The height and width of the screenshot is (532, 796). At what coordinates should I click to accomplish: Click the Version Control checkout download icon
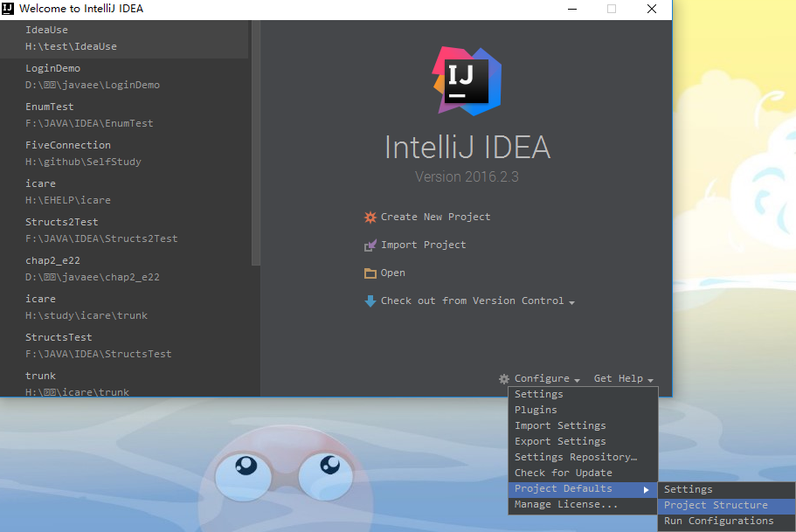point(372,301)
